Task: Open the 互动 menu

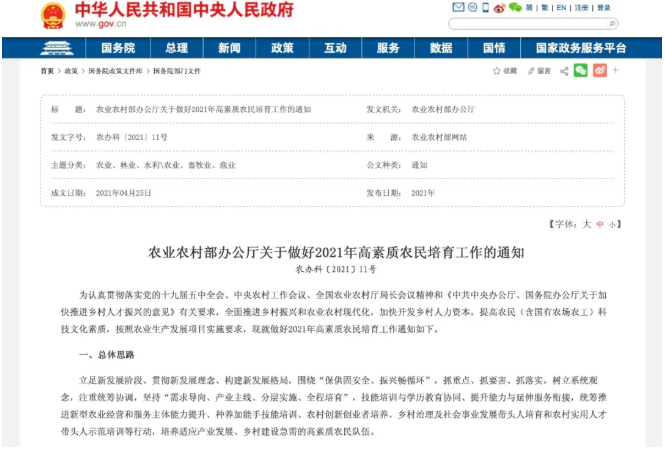Action: pos(335,48)
